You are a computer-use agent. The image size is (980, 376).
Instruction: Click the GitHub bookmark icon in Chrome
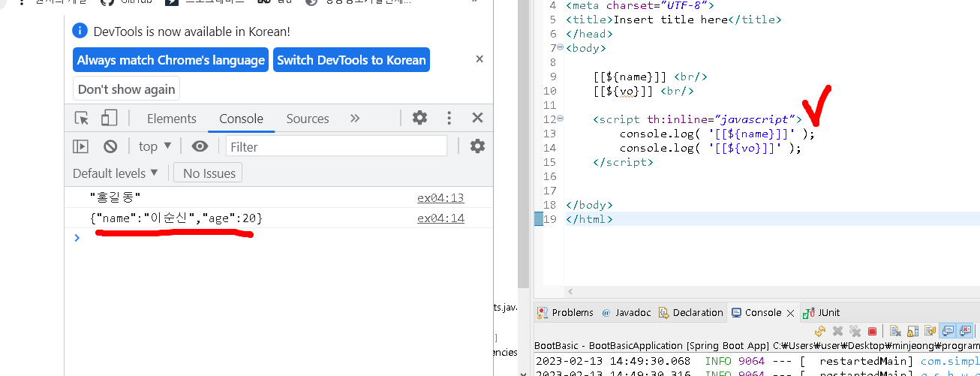coord(107,2)
